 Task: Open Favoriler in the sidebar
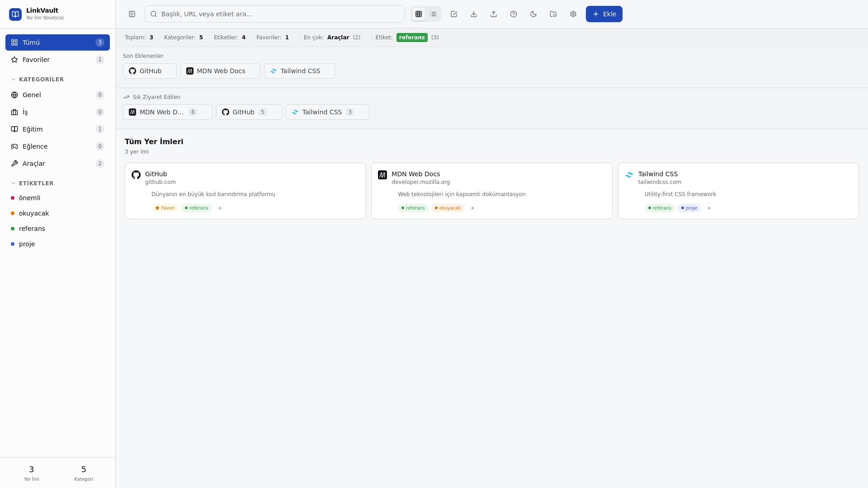(57, 60)
